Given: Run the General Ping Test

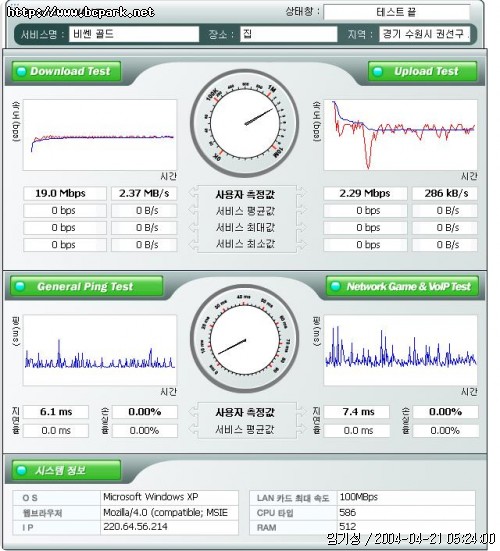Looking at the screenshot, I should tap(87, 286).
